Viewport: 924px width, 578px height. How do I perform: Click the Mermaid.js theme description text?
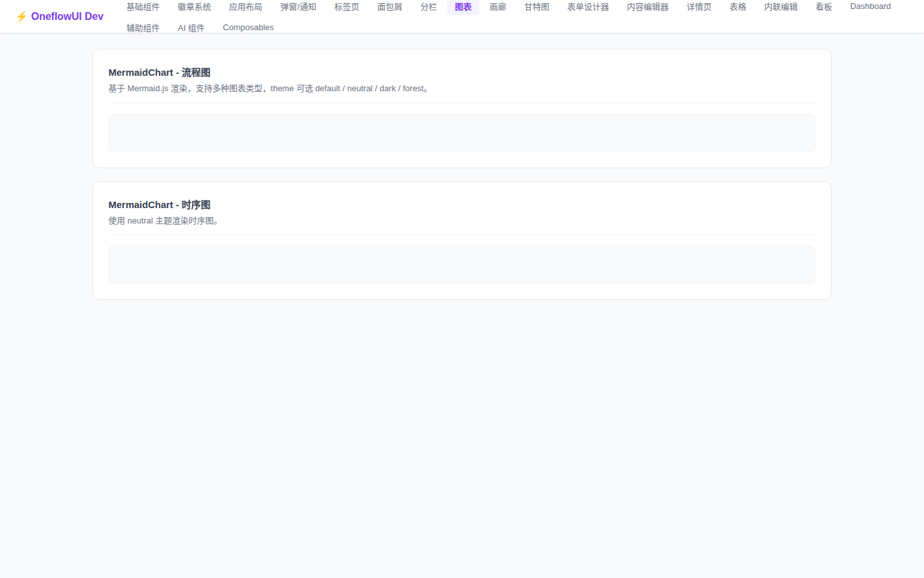(268, 89)
